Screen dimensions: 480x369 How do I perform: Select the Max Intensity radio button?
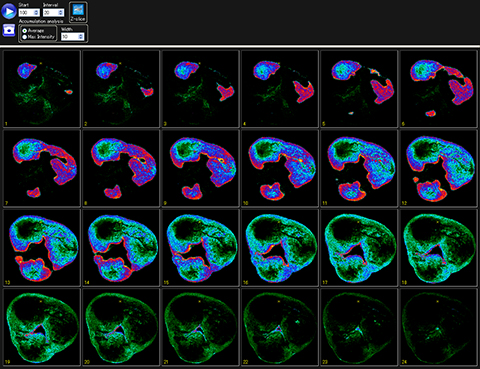(25, 37)
